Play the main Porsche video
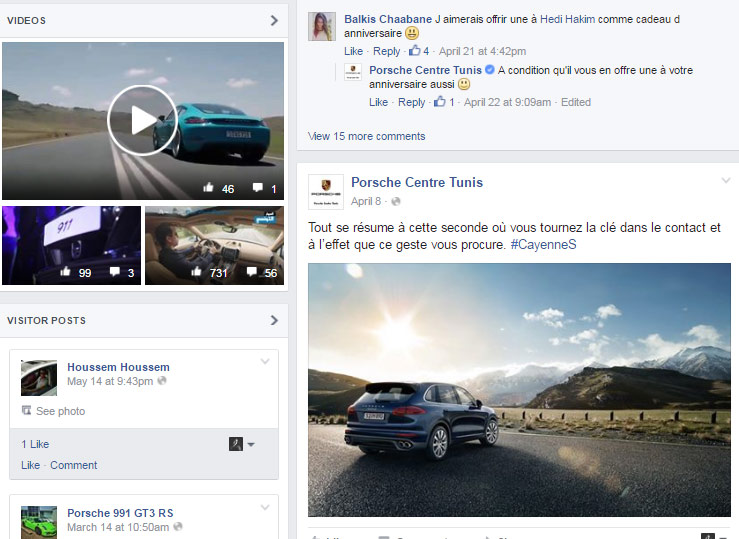This screenshot has height=539, width=739. [142, 120]
